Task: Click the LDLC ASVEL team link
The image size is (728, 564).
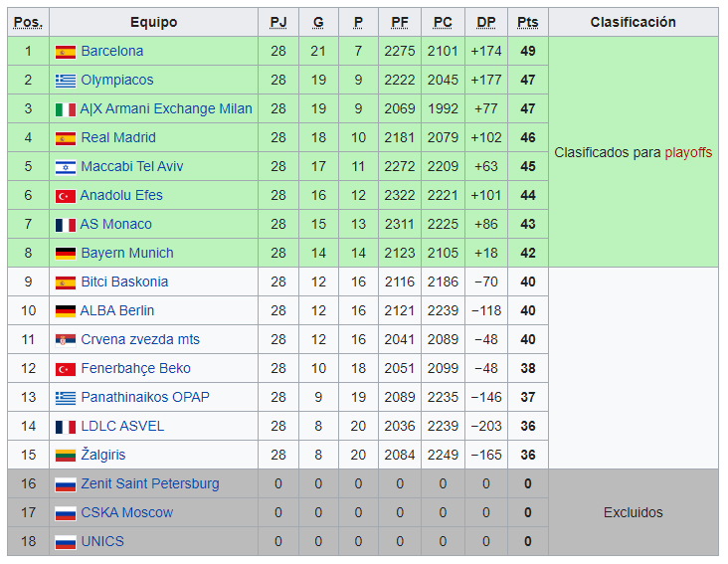Action: click(x=122, y=427)
